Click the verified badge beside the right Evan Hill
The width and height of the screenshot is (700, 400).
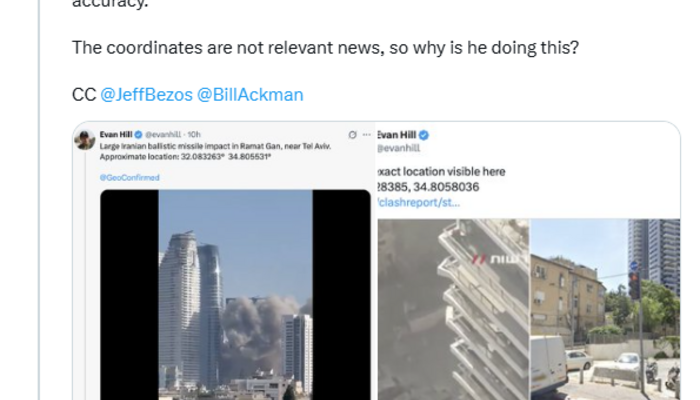(x=424, y=135)
